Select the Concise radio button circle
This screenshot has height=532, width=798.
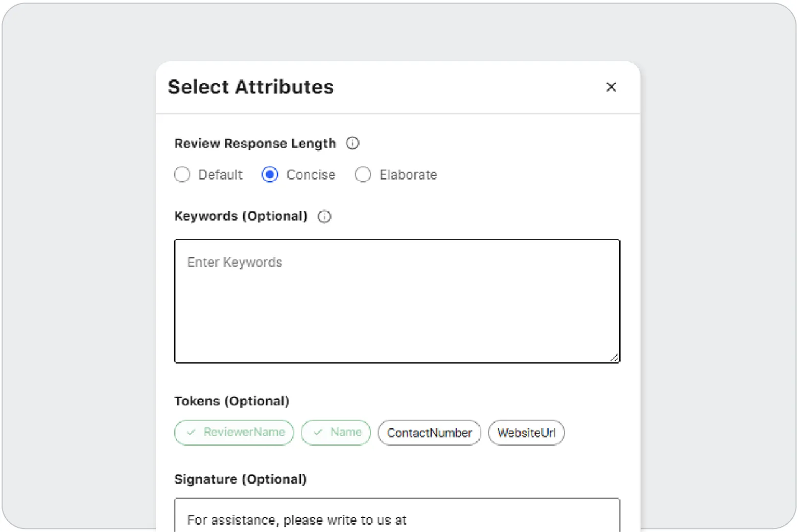point(270,175)
